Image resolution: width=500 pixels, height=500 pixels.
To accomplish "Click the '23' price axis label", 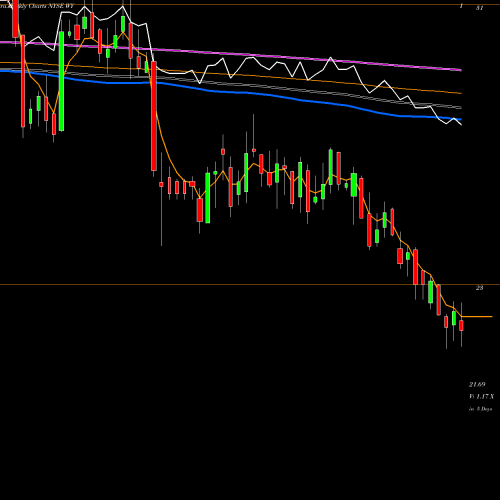I will (x=479, y=288).
